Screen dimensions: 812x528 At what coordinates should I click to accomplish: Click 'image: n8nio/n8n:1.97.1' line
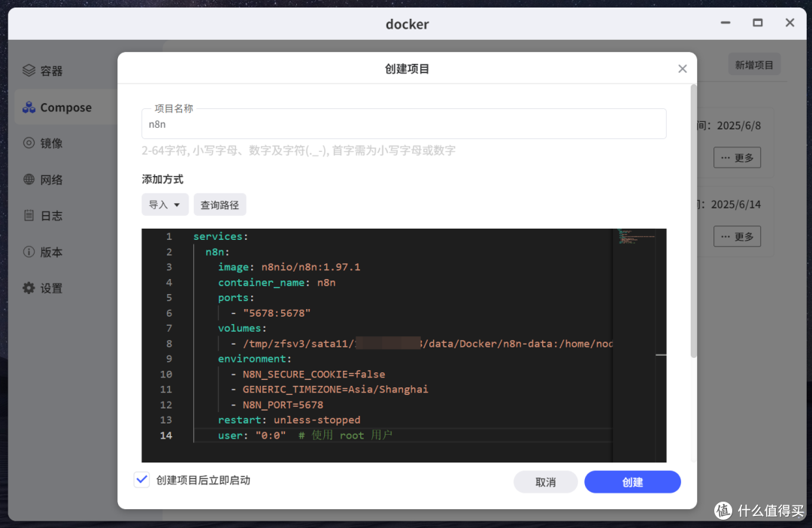click(x=289, y=267)
